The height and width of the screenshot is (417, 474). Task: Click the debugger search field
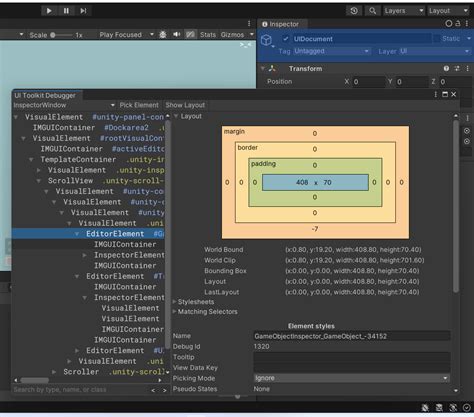tap(80, 389)
